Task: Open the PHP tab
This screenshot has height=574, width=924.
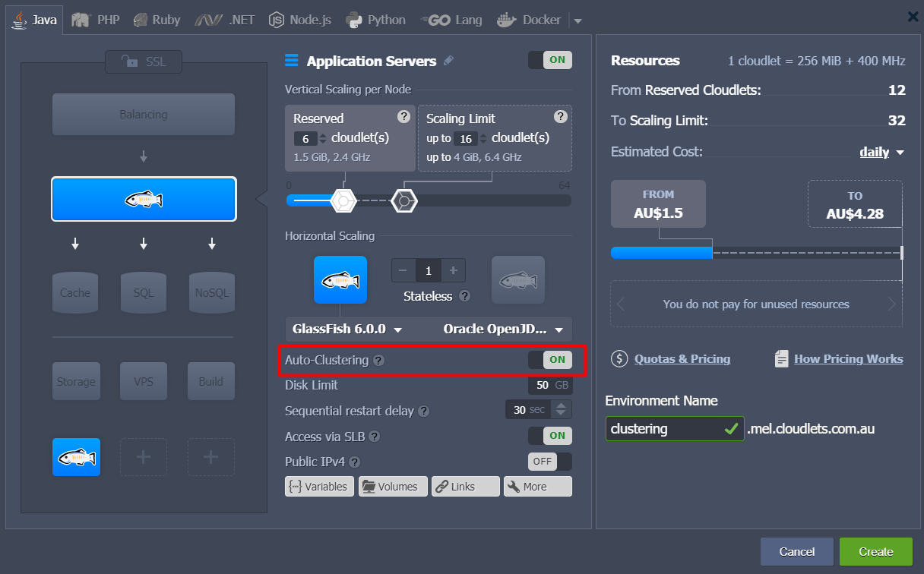Action: click(x=96, y=20)
